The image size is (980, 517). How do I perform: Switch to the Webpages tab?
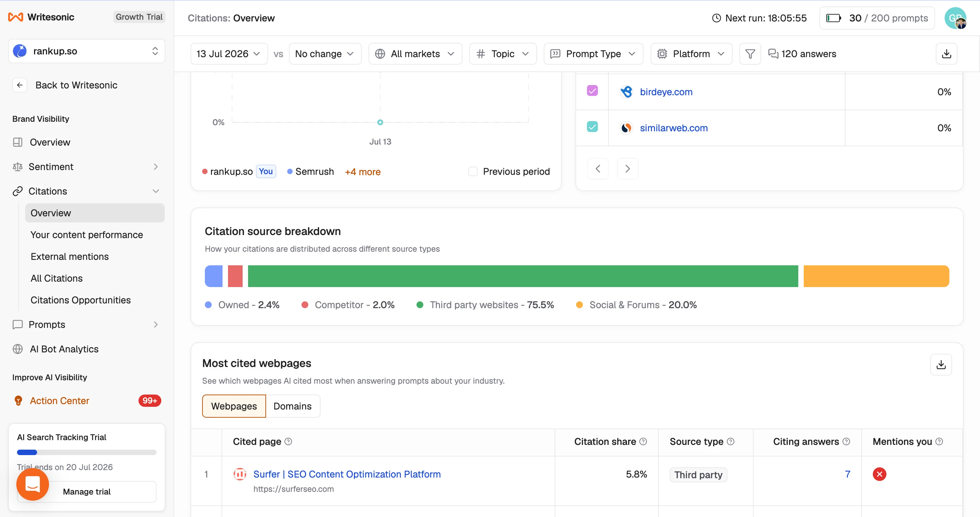click(234, 406)
